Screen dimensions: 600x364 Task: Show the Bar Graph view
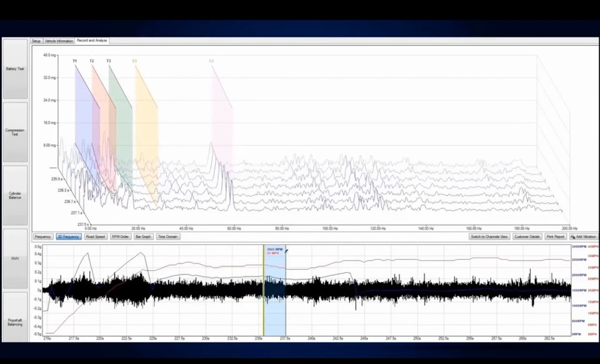pos(143,237)
